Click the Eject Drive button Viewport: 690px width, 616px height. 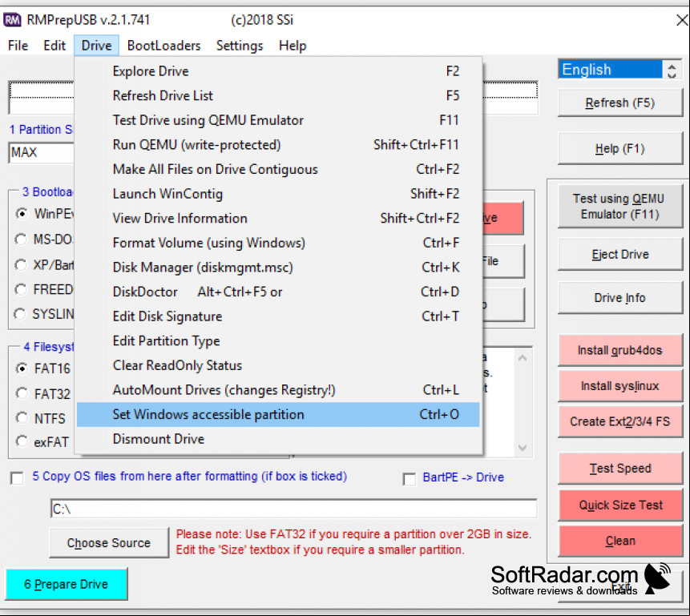point(620,254)
